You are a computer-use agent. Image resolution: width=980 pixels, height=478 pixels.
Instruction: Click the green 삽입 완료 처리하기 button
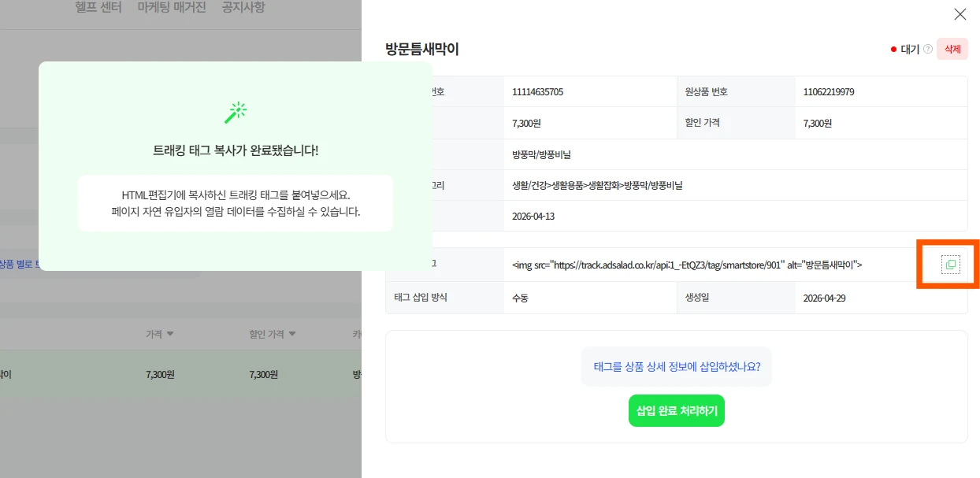676,411
